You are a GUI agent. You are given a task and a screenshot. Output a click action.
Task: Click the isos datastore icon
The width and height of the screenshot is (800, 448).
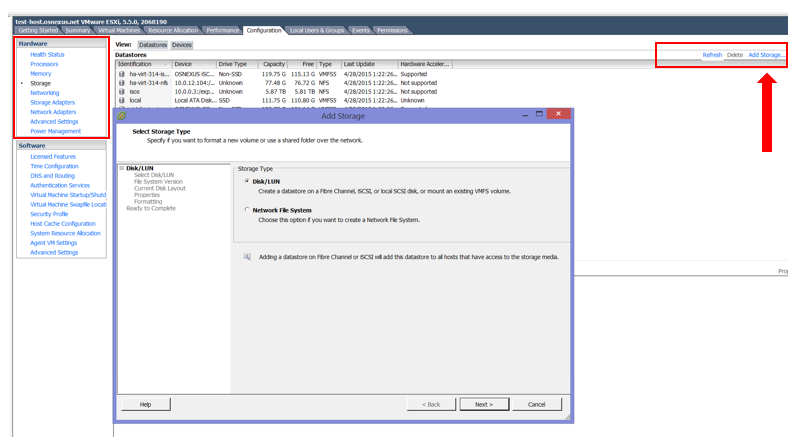tap(122, 91)
